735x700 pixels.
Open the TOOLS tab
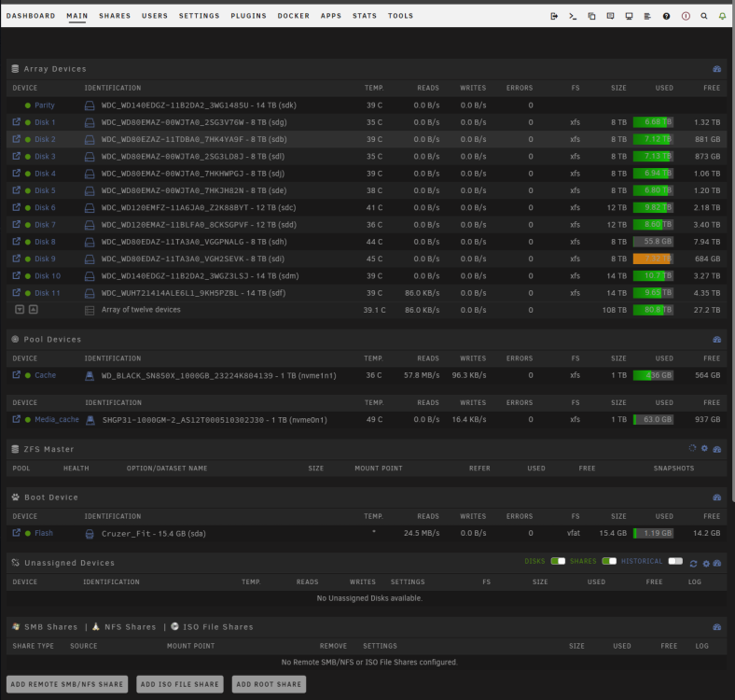[400, 16]
